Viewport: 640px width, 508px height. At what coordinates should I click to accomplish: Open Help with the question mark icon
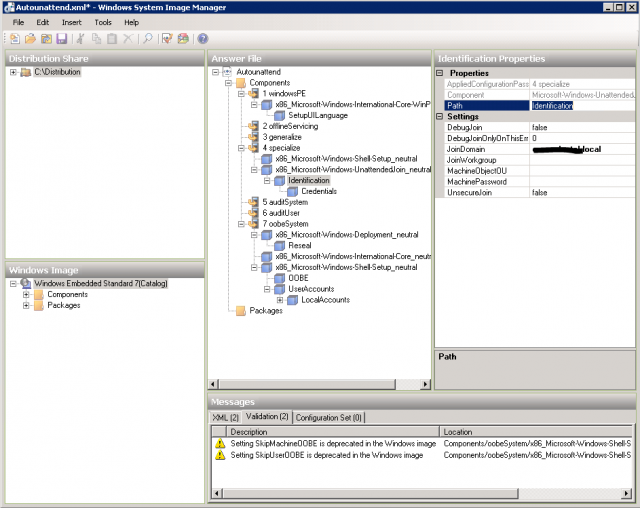point(203,38)
